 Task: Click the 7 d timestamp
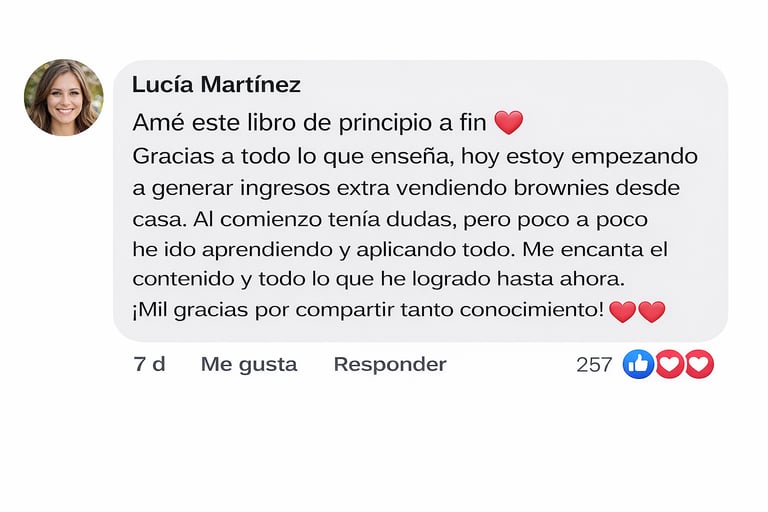coord(149,364)
